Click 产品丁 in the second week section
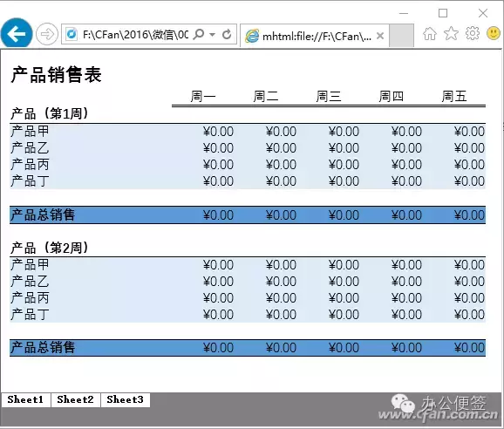The width and height of the screenshot is (504, 429). 30,315
